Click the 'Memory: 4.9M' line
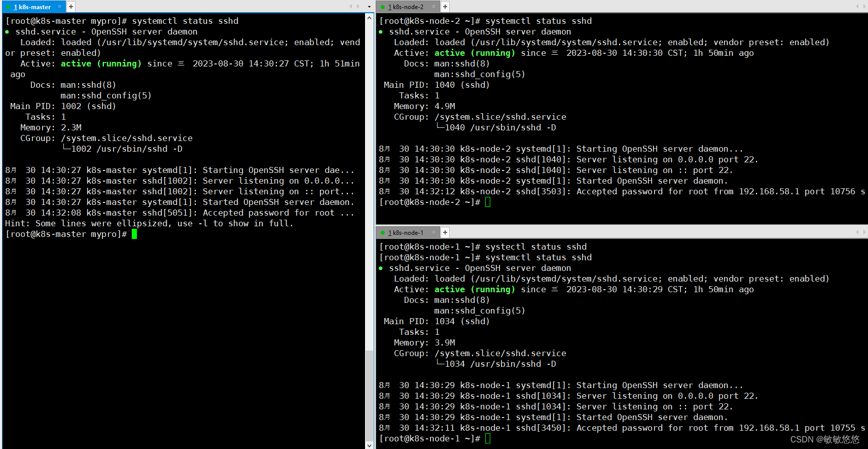The height and width of the screenshot is (449, 868). (424, 106)
